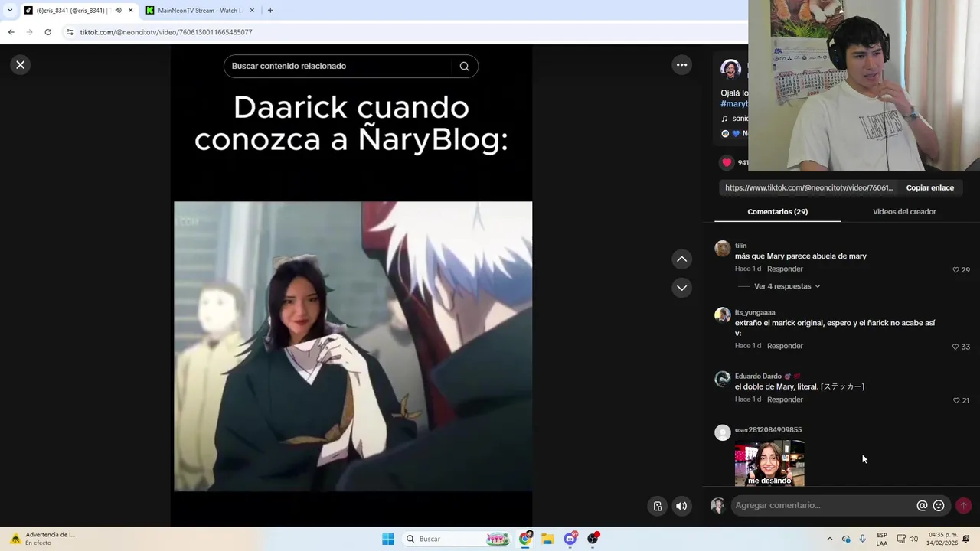980x551 pixels.
Task: Click the @ mention icon
Action: (922, 505)
